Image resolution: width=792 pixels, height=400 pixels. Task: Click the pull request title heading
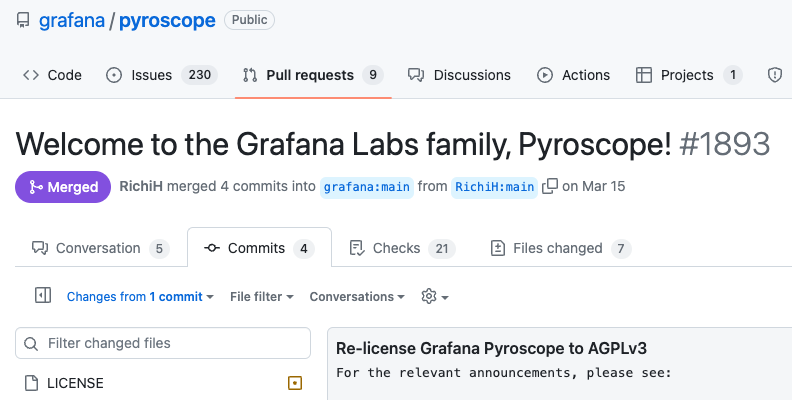[344, 144]
